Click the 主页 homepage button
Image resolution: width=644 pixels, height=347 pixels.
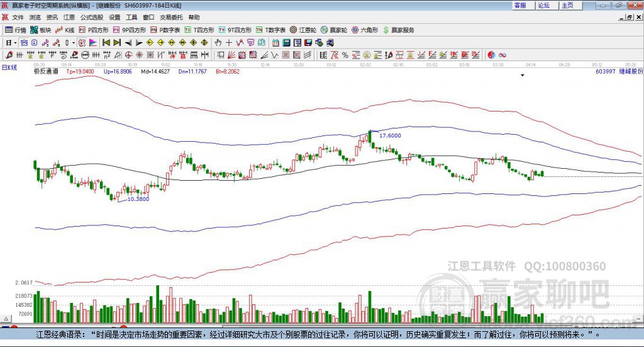[x=570, y=5]
